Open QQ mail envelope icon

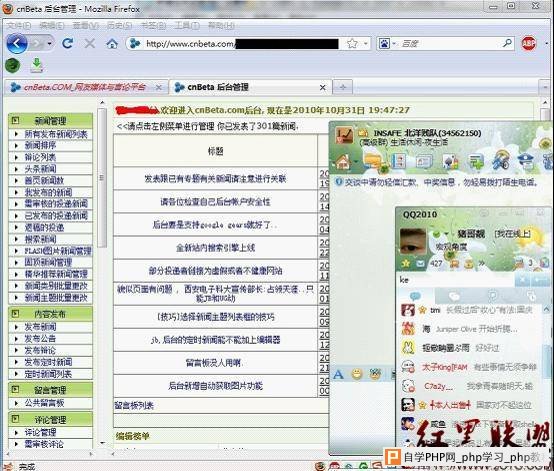(420, 264)
